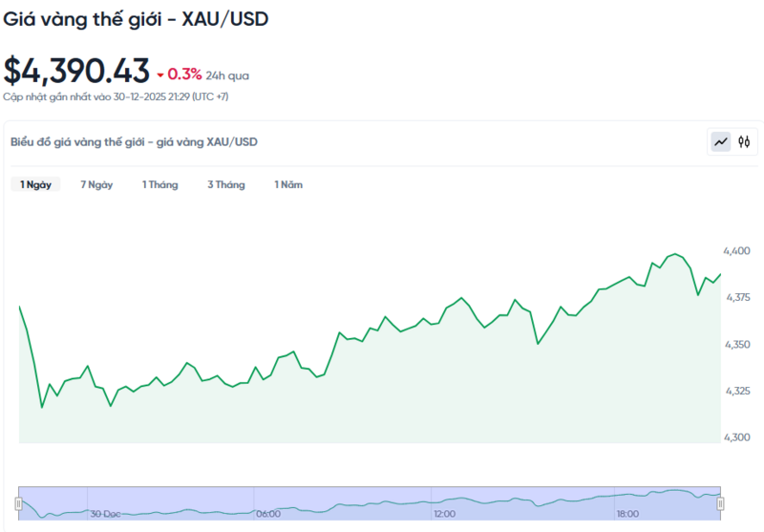This screenshot has width=764, height=532.
Task: Click the 12:00 marker in navigator
Action: tap(445, 513)
